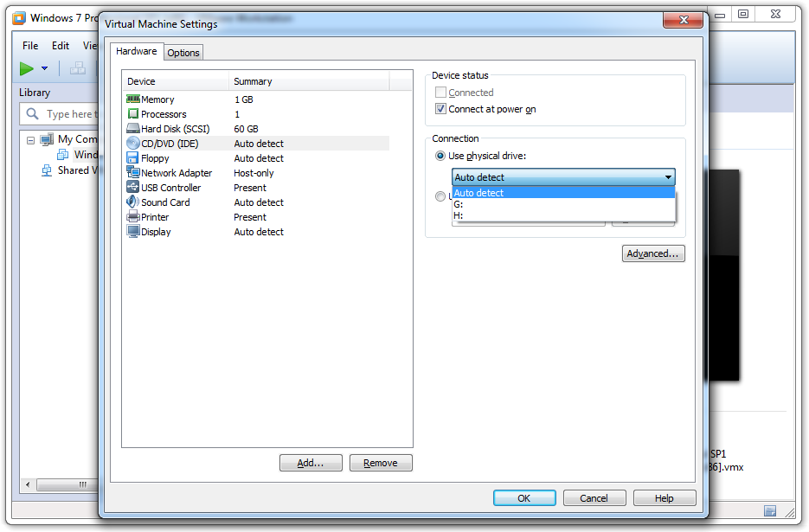809x532 pixels.
Task: Collapse the physical drive combo box arrow
Action: (x=667, y=177)
